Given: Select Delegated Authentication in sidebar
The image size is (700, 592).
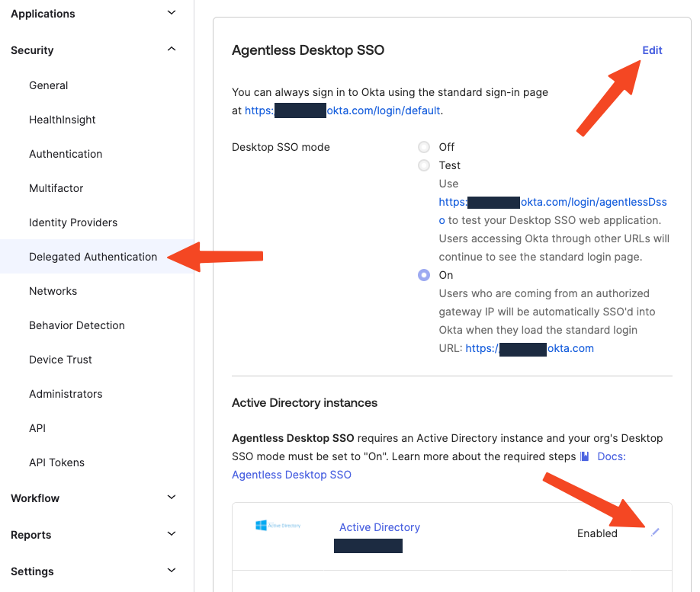Looking at the screenshot, I should (92, 257).
